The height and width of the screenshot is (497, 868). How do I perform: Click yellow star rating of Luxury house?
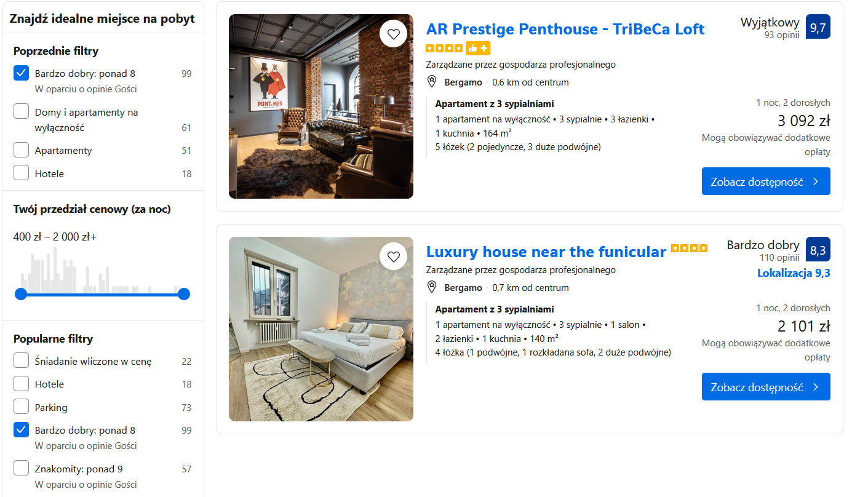[689, 248]
